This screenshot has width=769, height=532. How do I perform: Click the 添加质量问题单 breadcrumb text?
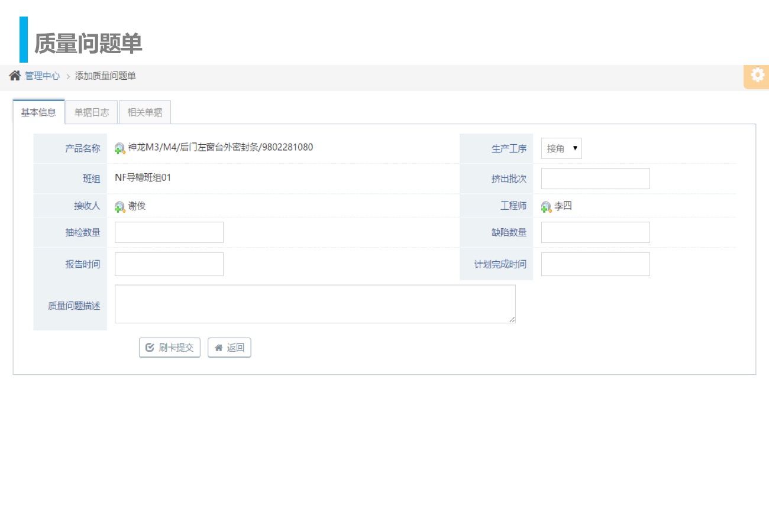105,76
